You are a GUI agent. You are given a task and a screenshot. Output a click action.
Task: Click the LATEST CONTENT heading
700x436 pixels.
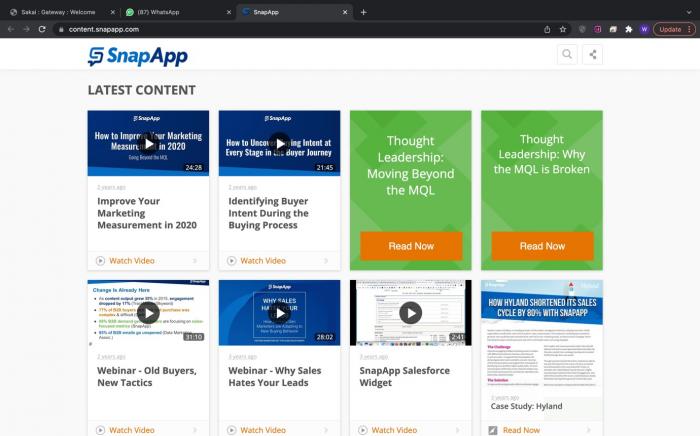pos(142,90)
